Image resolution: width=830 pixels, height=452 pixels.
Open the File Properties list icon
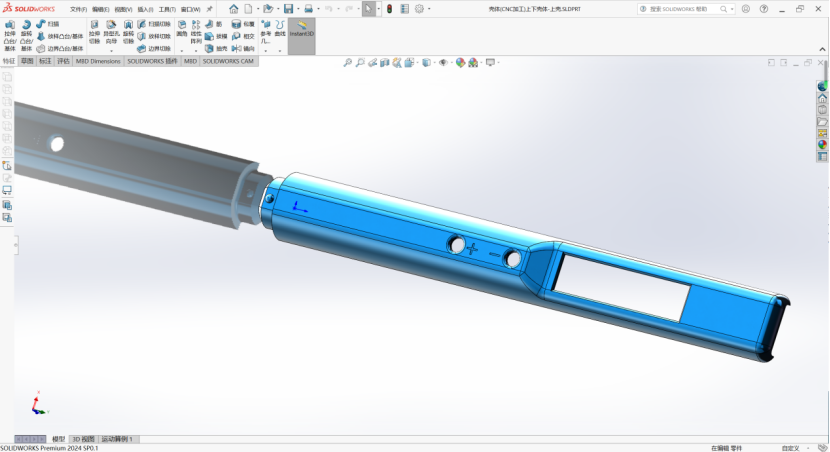tap(404, 9)
